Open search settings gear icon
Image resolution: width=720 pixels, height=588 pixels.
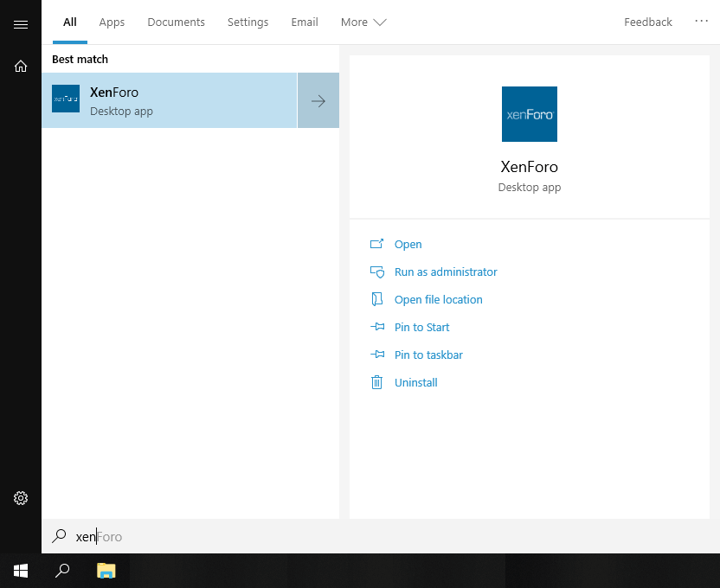pyautogui.click(x=21, y=498)
